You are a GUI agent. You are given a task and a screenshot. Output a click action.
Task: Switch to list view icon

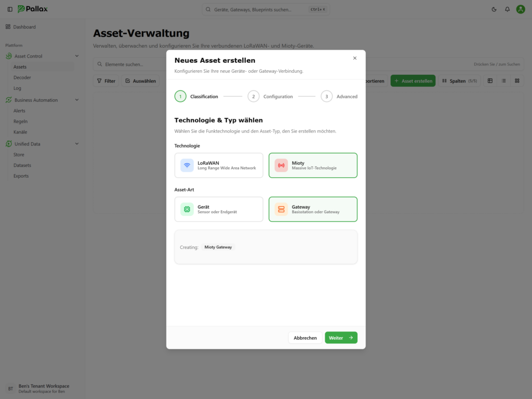click(503, 81)
